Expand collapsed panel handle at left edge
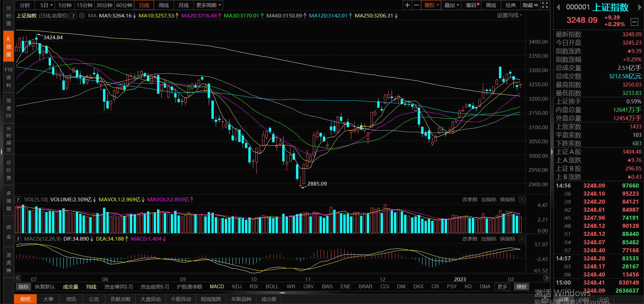 point(1,152)
